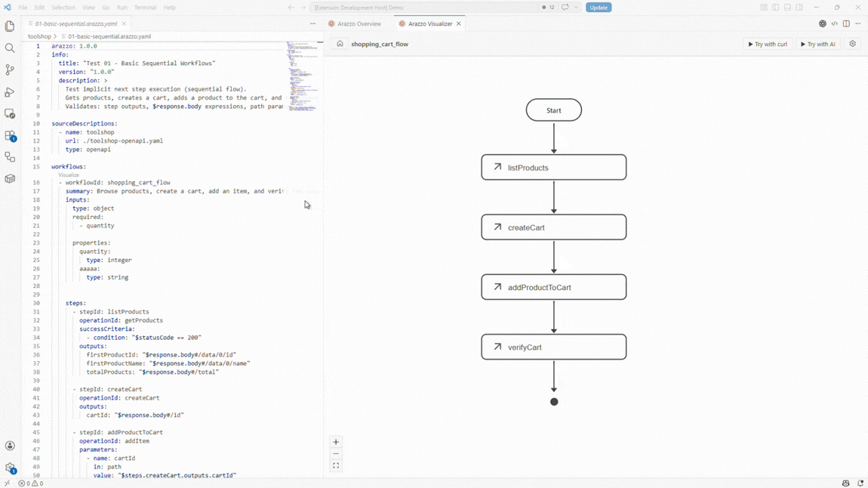Click the Try with curl button
The image size is (868, 488).
[x=768, y=44]
